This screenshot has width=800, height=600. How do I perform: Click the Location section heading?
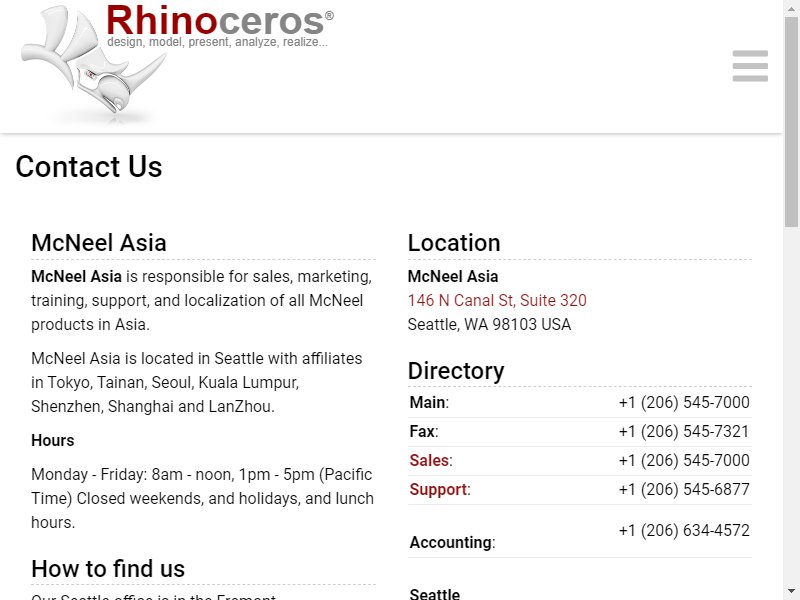pyautogui.click(x=454, y=243)
